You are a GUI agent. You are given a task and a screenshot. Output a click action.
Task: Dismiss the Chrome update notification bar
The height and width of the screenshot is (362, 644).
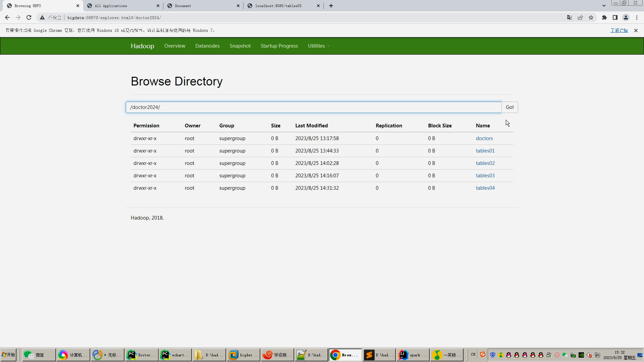pyautogui.click(x=636, y=31)
